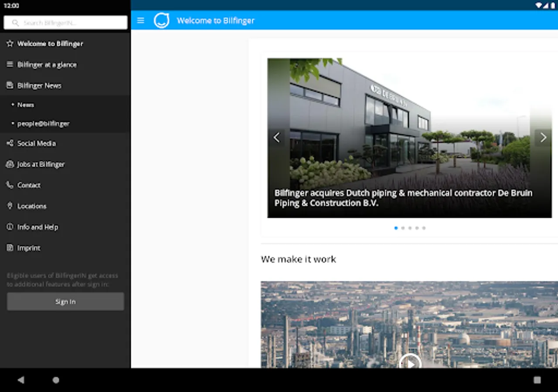558x392 pixels.
Task: Play the We make it work video
Action: click(x=410, y=362)
